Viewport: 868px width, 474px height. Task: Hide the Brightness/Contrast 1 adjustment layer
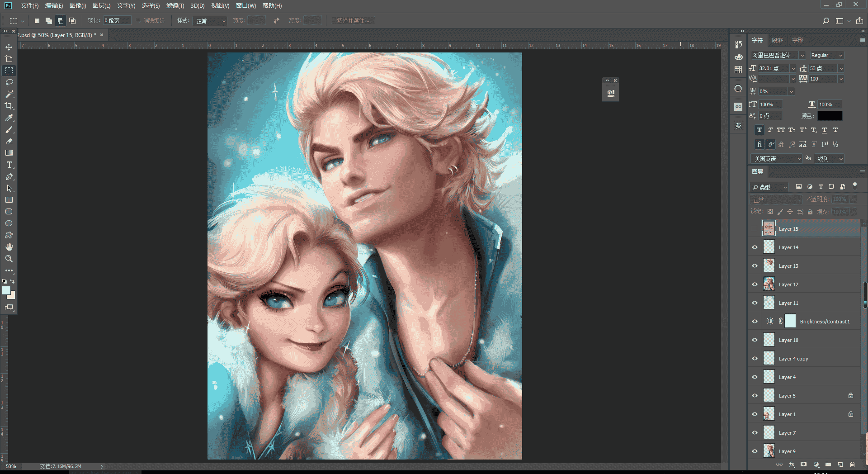(x=755, y=322)
